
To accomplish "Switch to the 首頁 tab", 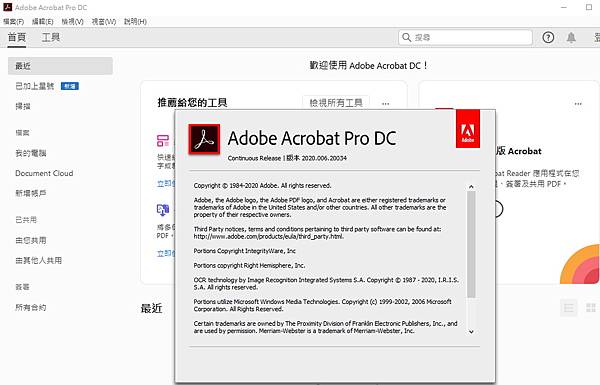I will 17,37.
